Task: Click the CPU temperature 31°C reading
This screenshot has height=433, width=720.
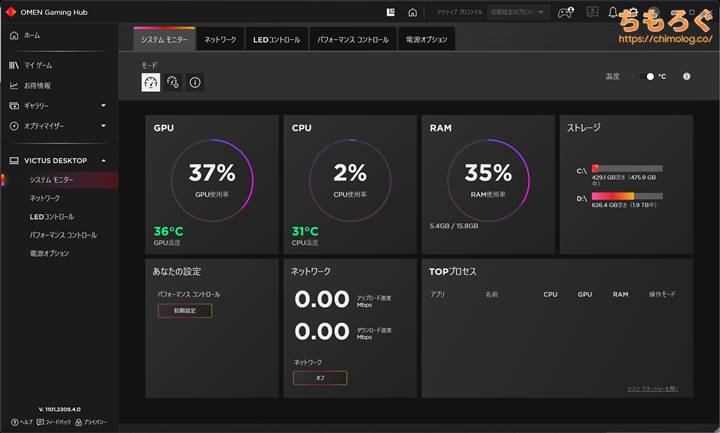Action: pos(305,231)
